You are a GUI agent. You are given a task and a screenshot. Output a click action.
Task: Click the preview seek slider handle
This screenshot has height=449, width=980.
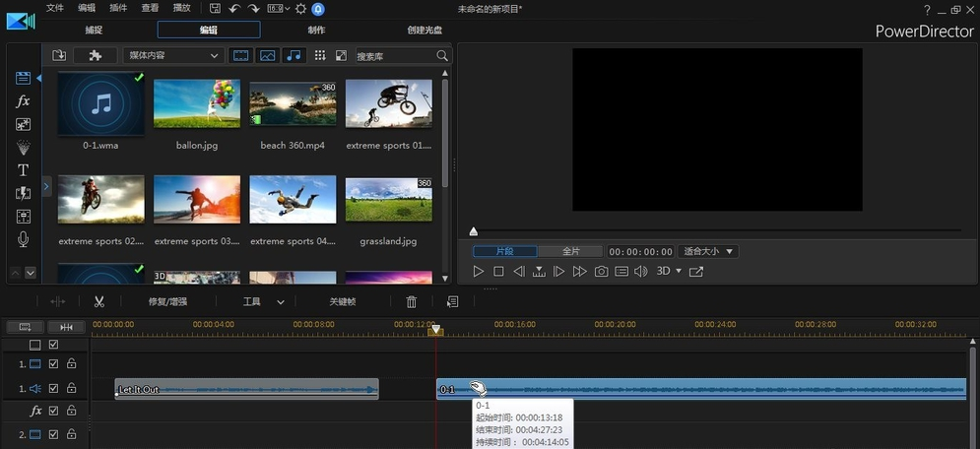click(474, 232)
